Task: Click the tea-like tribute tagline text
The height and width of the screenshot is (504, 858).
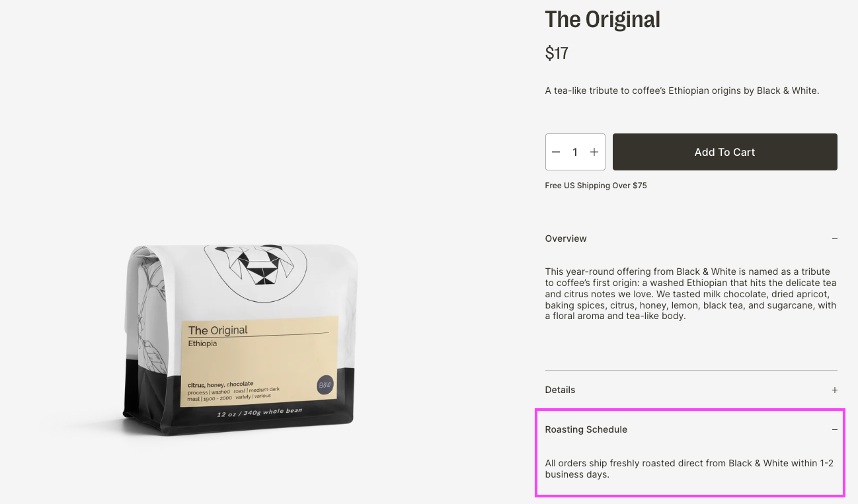Action: (x=682, y=90)
